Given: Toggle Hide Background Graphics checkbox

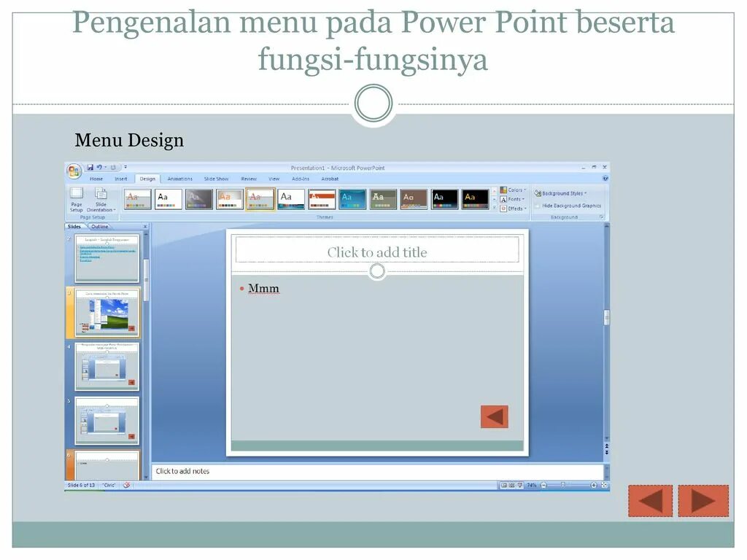Looking at the screenshot, I should coord(538,206).
